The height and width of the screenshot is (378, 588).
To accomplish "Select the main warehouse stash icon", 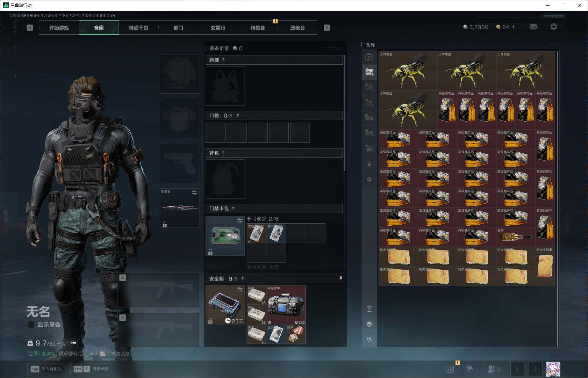I will tap(369, 57).
